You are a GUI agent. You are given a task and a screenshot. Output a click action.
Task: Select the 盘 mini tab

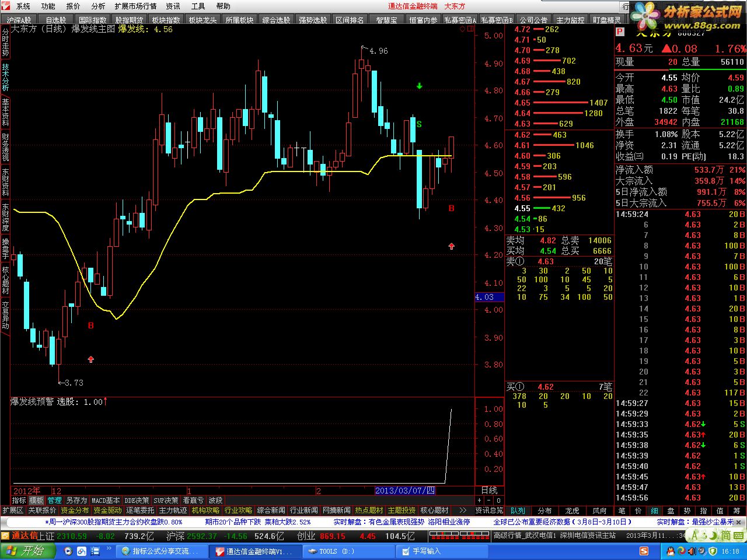(x=671, y=510)
